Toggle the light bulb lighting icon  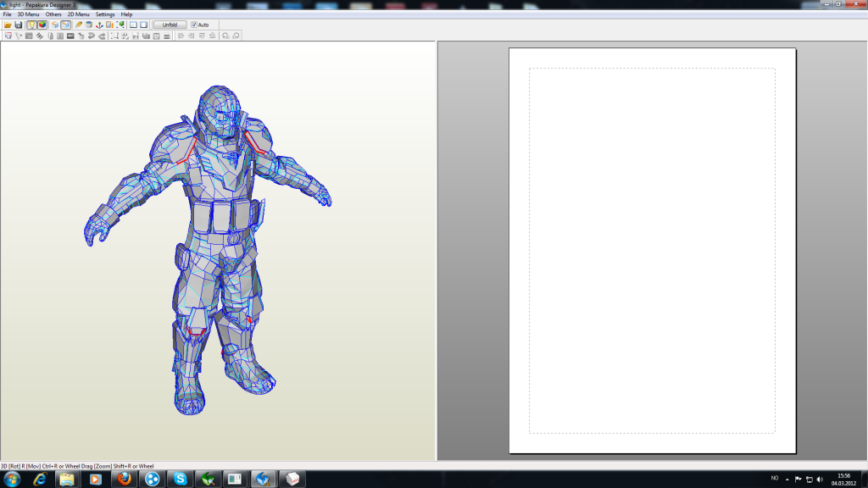[31, 25]
